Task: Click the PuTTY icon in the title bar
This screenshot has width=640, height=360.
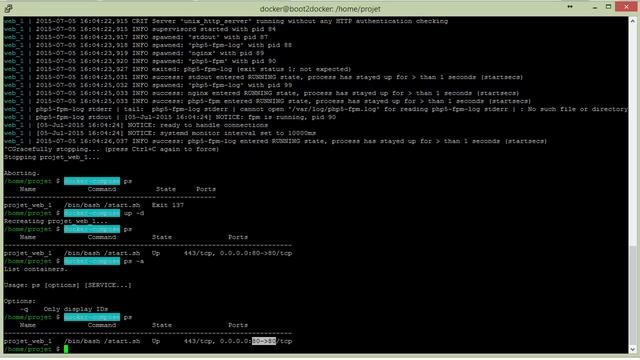Action: pyautogui.click(x=8, y=8)
